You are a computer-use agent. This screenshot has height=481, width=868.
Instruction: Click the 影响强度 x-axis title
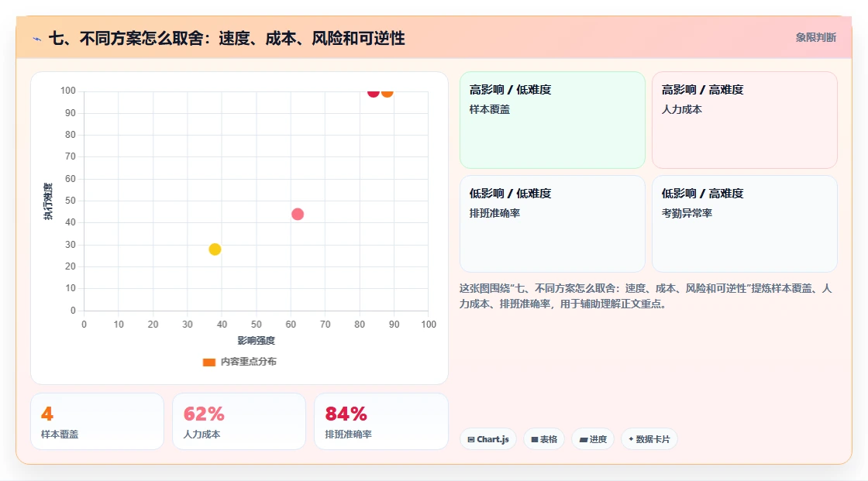point(257,340)
